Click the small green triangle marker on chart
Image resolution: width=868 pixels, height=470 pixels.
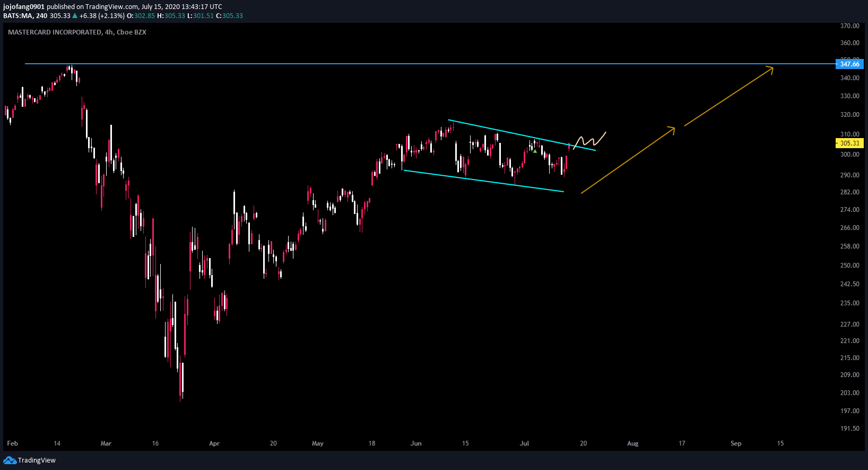[535, 151]
